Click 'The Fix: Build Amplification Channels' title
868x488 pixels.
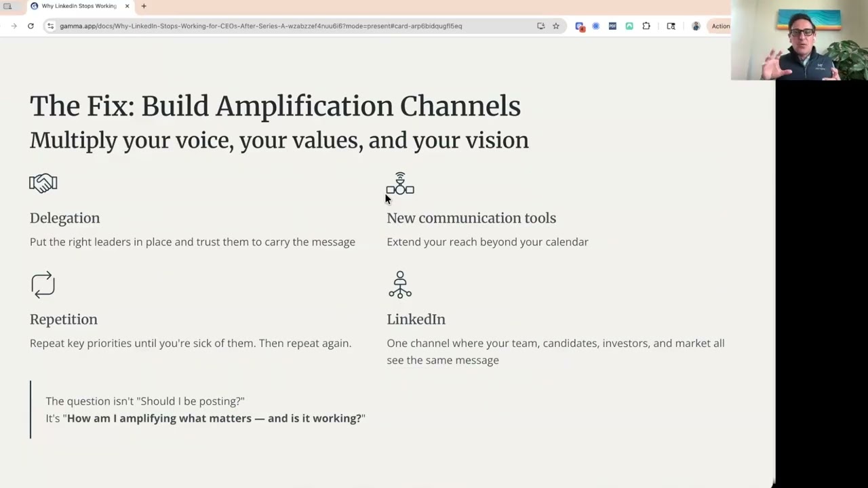click(x=275, y=106)
